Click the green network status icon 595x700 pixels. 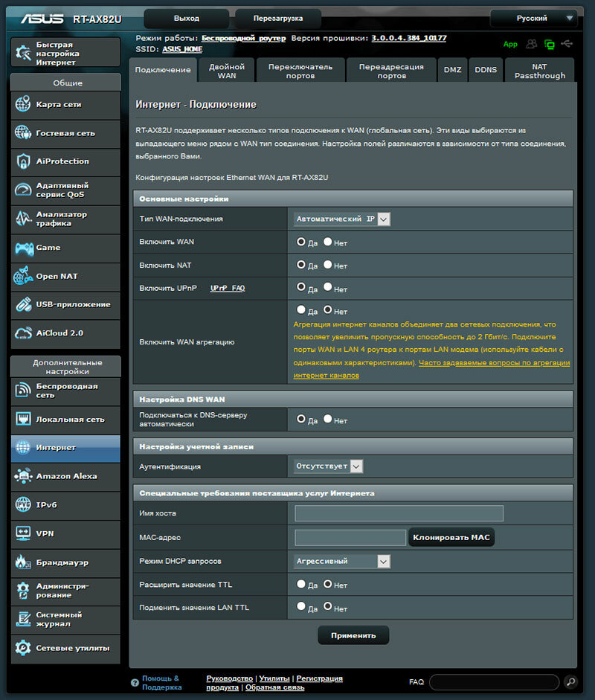(550, 44)
